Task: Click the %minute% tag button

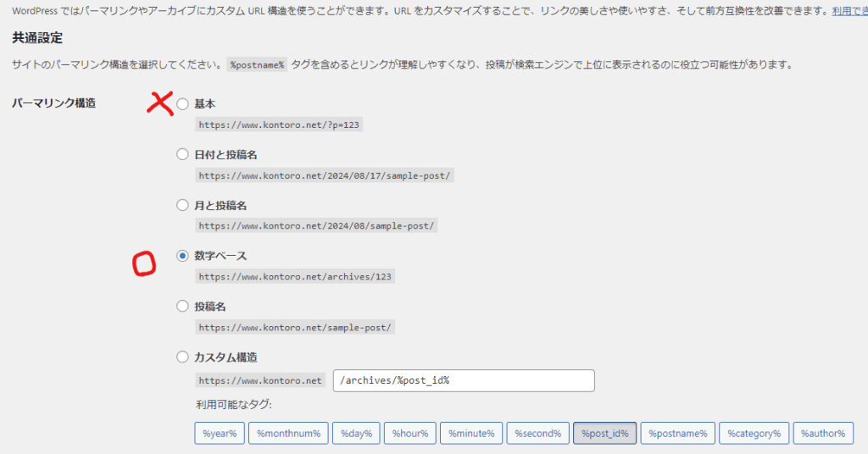Action: click(x=472, y=433)
